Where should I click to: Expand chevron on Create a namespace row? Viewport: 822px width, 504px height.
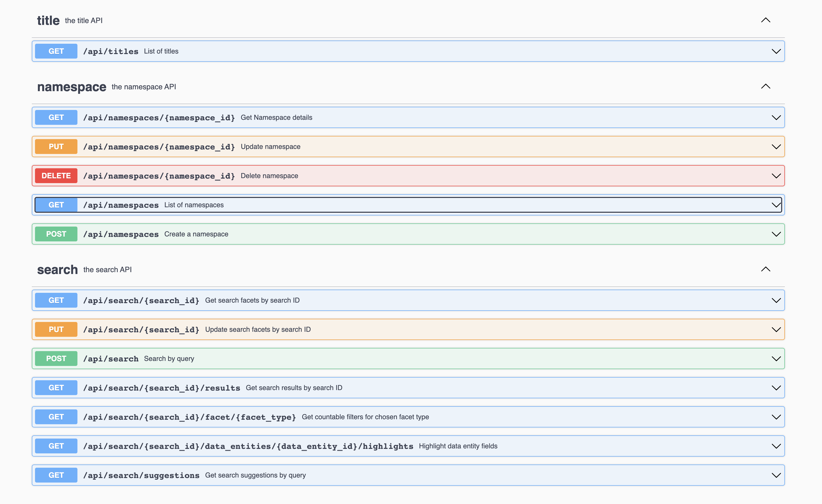pos(776,234)
